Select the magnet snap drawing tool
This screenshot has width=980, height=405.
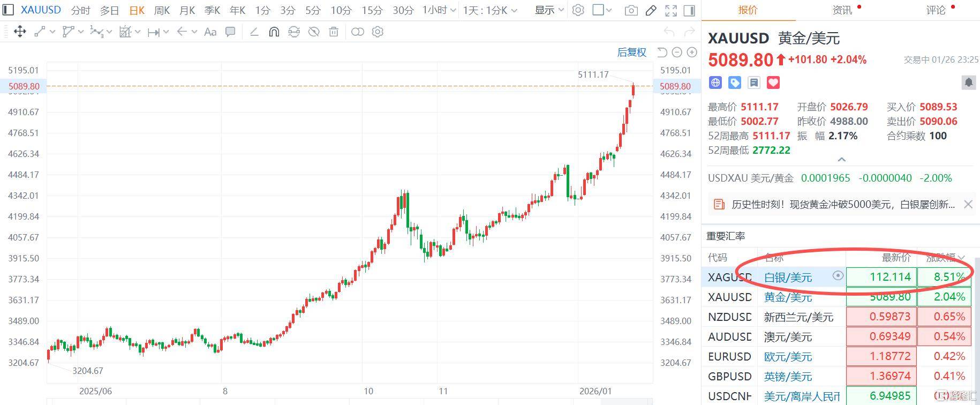click(x=274, y=32)
